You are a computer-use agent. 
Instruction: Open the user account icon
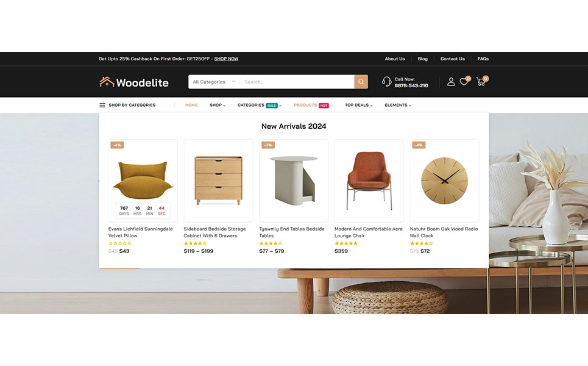(451, 82)
